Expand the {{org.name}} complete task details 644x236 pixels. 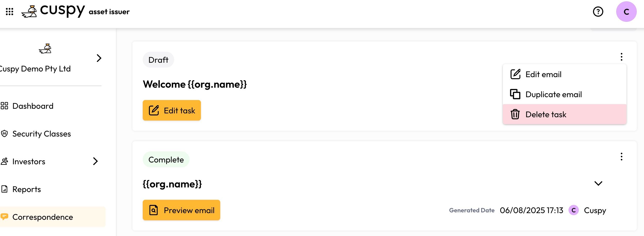[x=598, y=183]
